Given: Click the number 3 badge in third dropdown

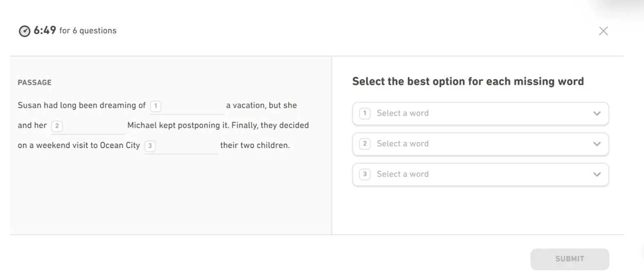Looking at the screenshot, I should pos(365,174).
